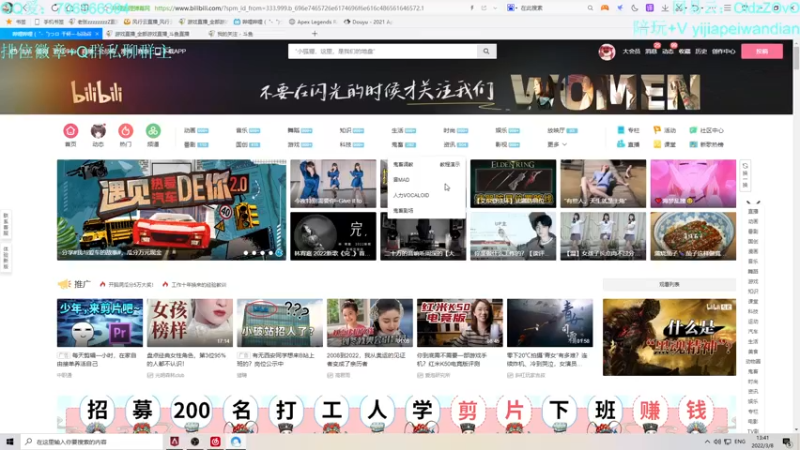This screenshot has height=450, width=800.
Task: Click the Windows taskbar search box
Action: pos(92,442)
